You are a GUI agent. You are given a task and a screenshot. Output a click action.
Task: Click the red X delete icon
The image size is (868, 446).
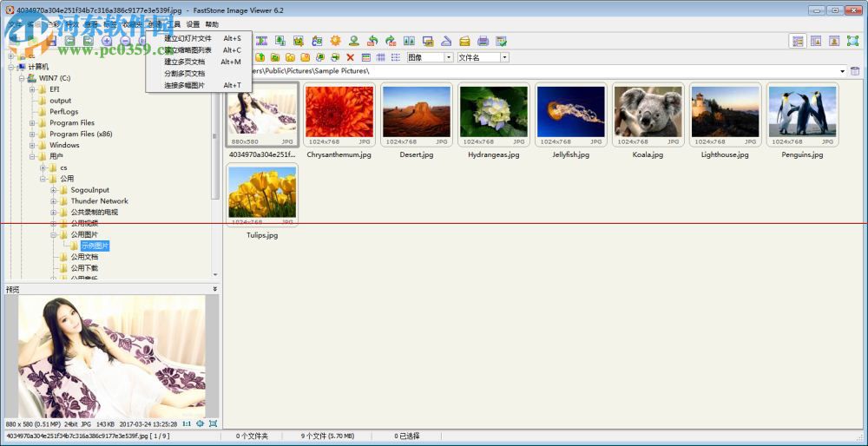(x=350, y=57)
